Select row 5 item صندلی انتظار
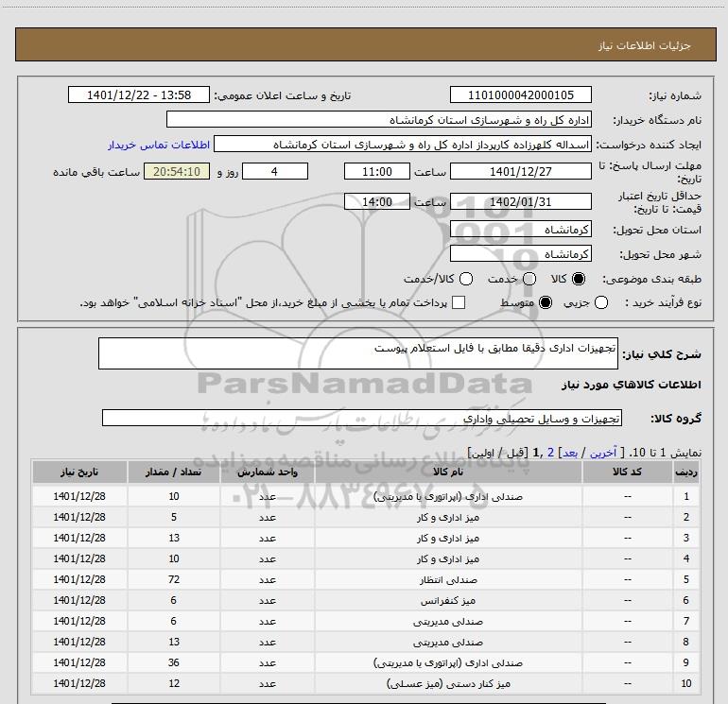The width and height of the screenshot is (728, 704). (x=448, y=579)
